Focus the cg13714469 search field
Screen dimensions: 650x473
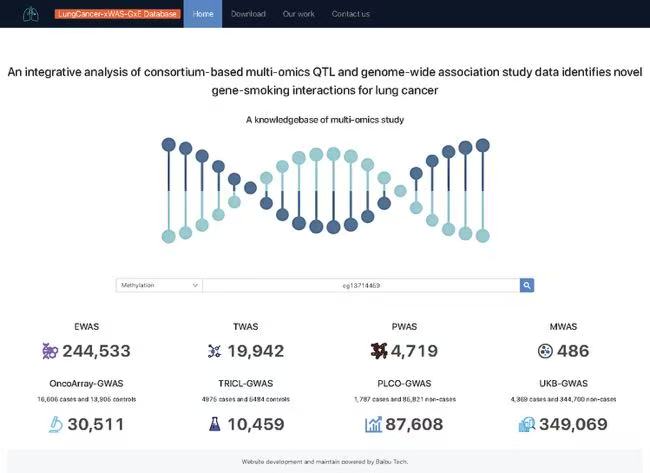(360, 285)
